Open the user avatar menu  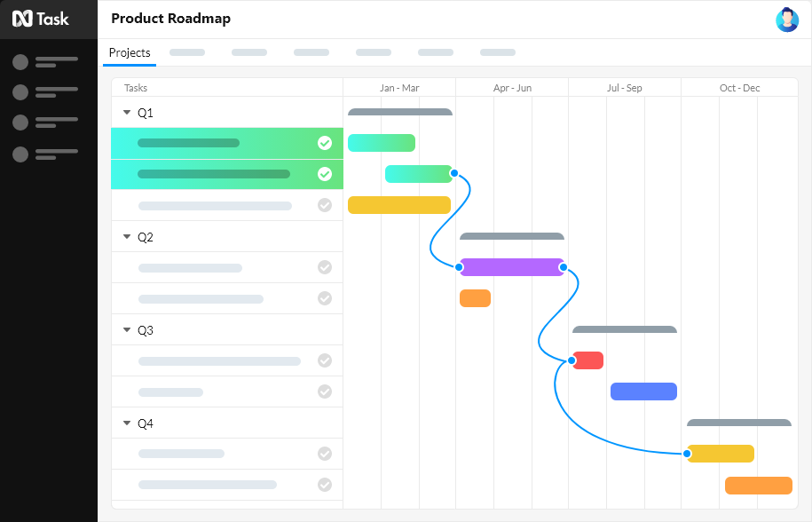click(x=787, y=20)
